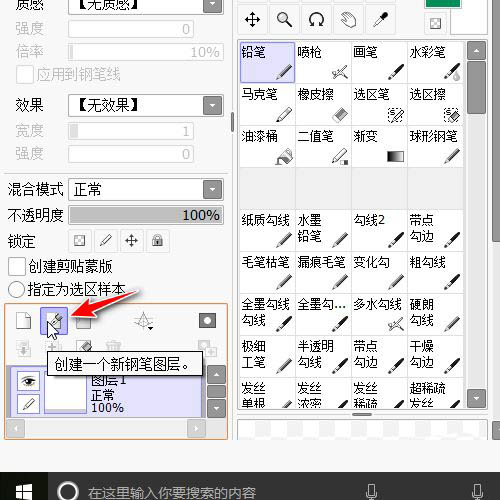Screen dimensions: 500x500
Task: Toggle the pencil edit-state box on 图层1
Action: [x=28, y=404]
